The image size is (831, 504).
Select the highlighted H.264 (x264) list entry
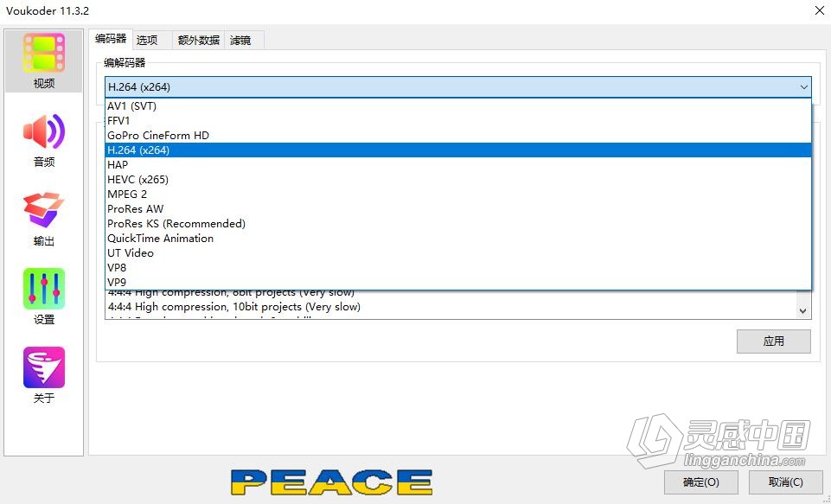(458, 150)
